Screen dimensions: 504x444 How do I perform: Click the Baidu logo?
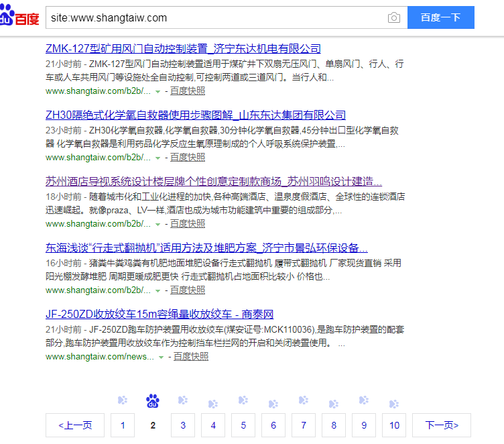19,17
